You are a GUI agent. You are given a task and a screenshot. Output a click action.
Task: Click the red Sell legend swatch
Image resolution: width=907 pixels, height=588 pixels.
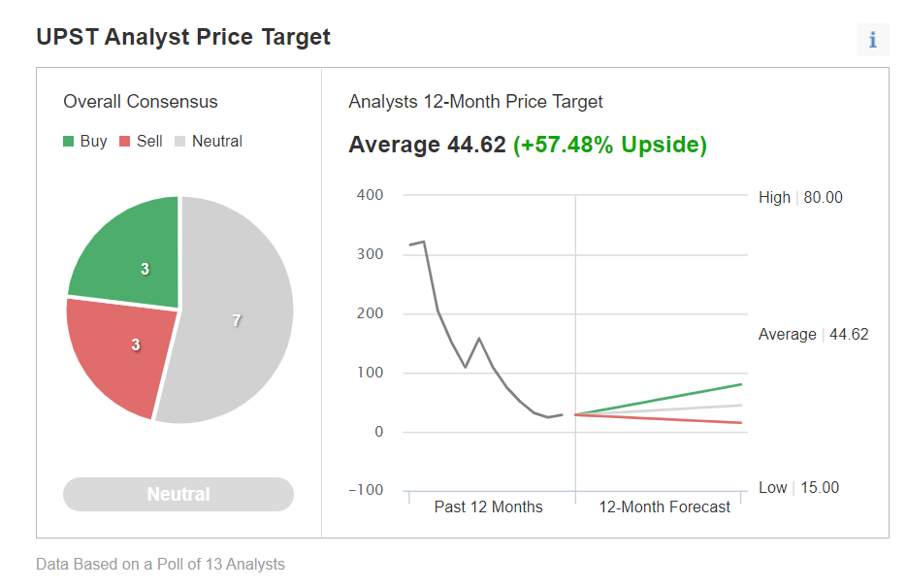pos(124,142)
